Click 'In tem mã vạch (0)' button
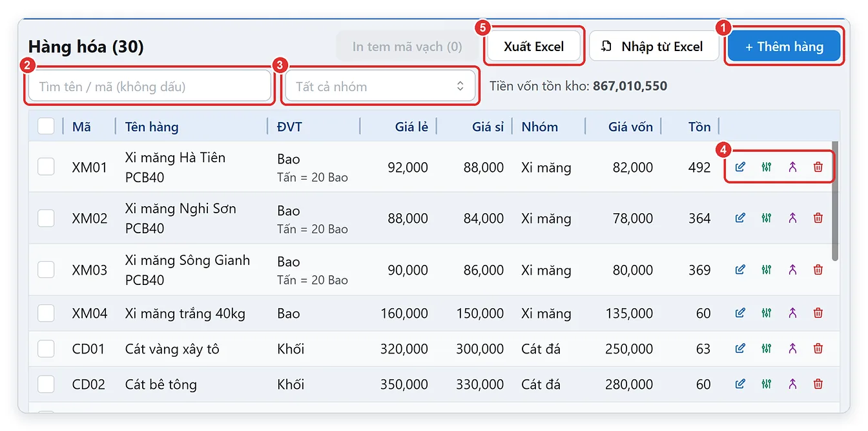 pyautogui.click(x=407, y=47)
